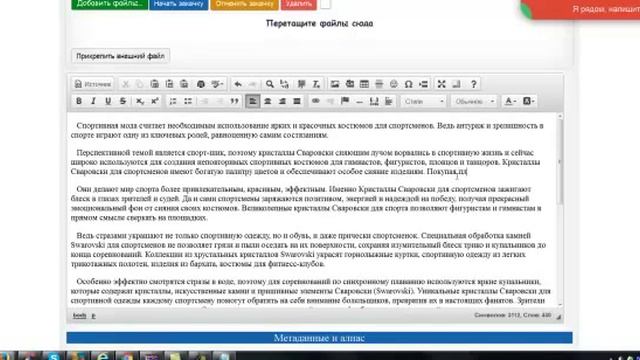This screenshot has height=360, width=640.
Task: Click Paste from Word icon
Action: pyautogui.click(x=184, y=84)
